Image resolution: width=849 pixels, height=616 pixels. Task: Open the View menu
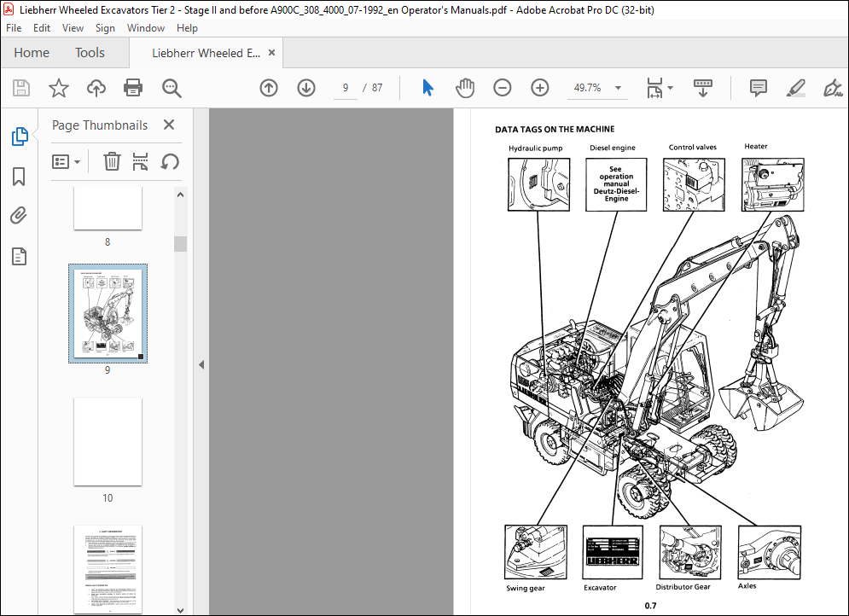(73, 28)
